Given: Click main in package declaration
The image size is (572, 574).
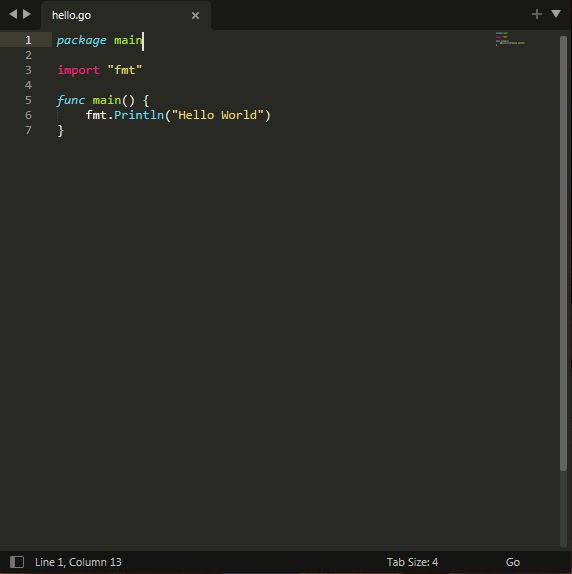Looking at the screenshot, I should [128, 40].
